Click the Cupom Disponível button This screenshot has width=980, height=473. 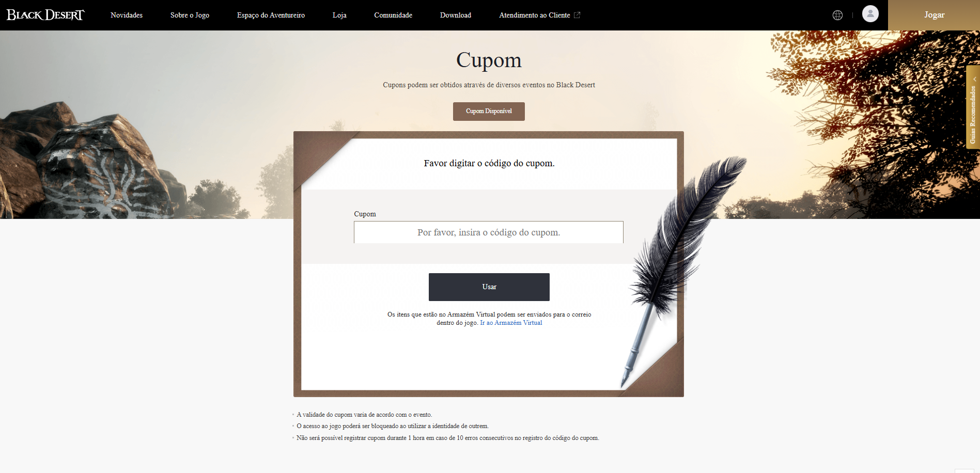(489, 112)
